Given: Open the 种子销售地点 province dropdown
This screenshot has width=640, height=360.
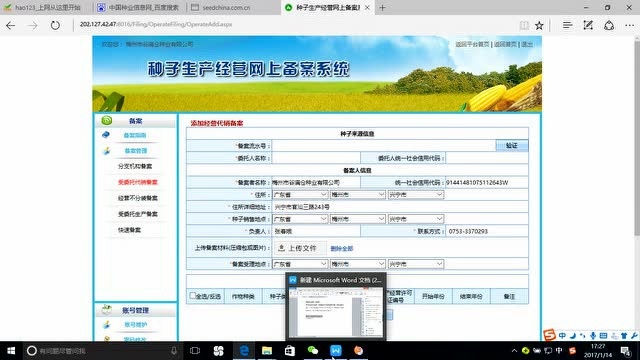Looking at the screenshot, I should pyautogui.click(x=300, y=219).
